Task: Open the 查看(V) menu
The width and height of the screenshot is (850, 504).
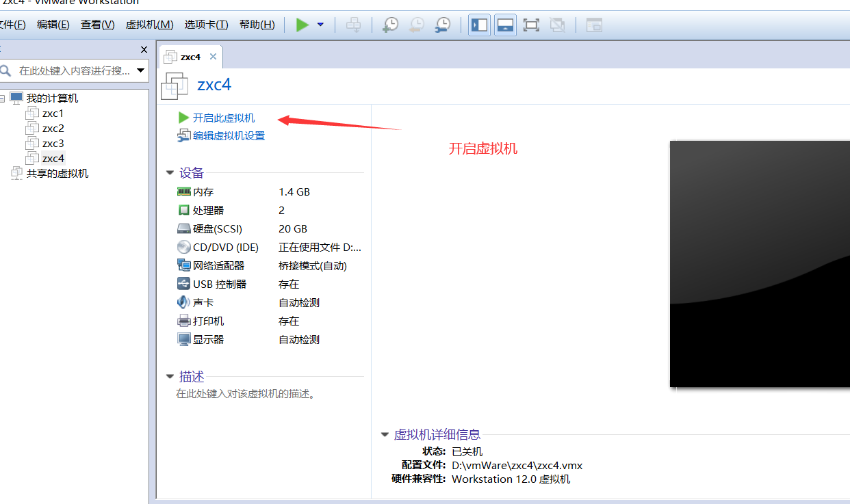Action: coord(97,25)
